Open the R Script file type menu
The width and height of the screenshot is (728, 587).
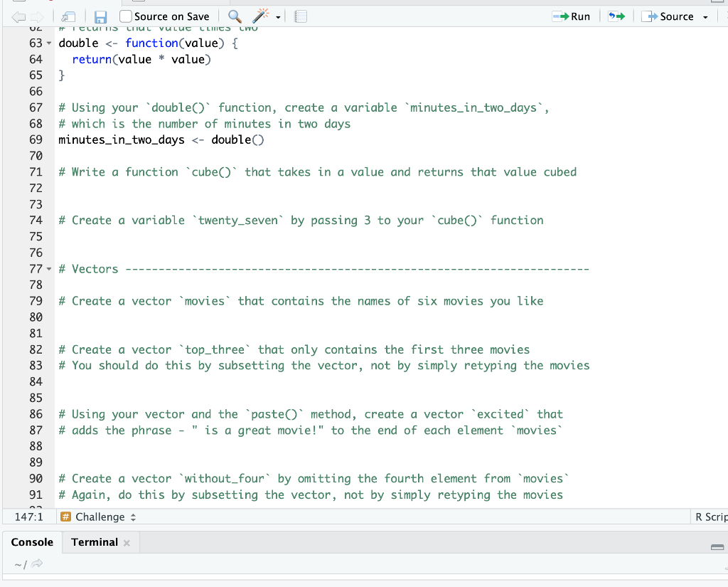click(x=710, y=517)
